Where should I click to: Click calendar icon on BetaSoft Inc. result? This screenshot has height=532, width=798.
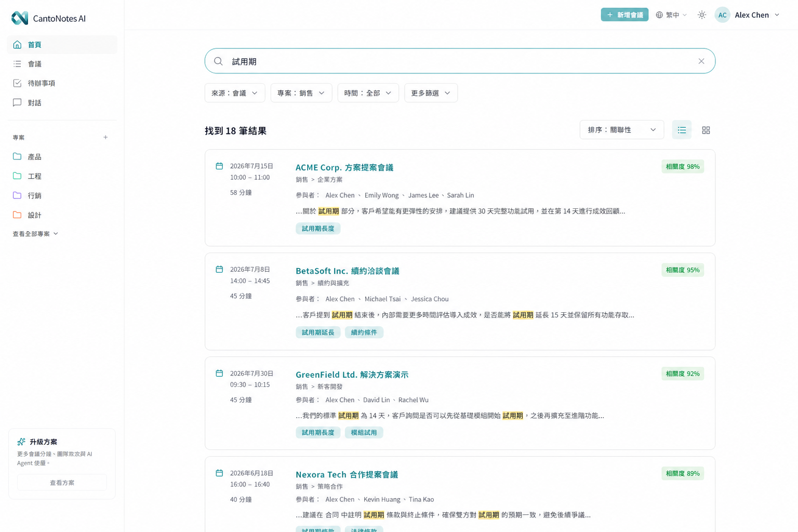219,270
